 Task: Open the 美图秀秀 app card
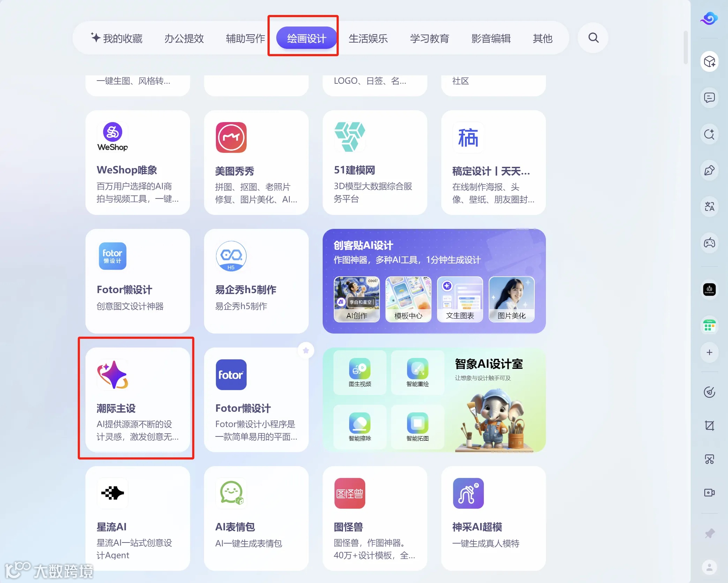pos(256,163)
